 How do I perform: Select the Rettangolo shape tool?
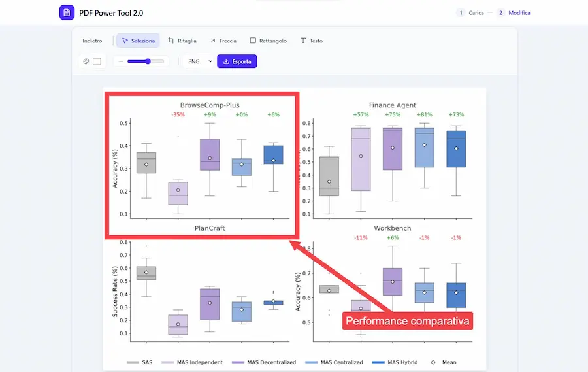tap(268, 41)
